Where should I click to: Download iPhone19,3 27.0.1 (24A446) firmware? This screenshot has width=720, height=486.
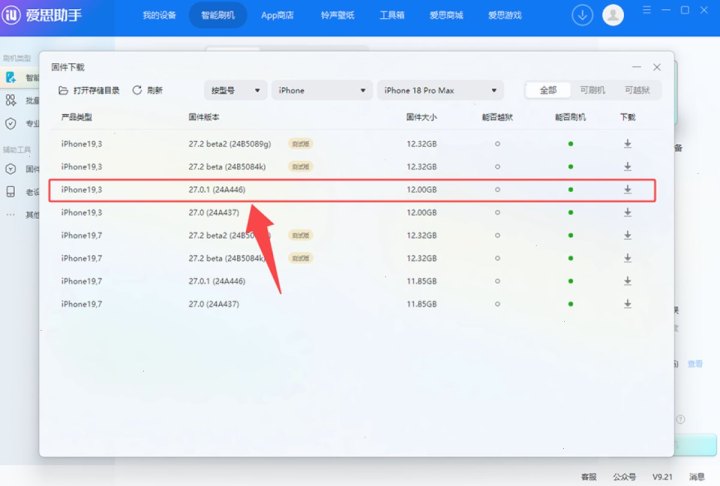(x=627, y=190)
